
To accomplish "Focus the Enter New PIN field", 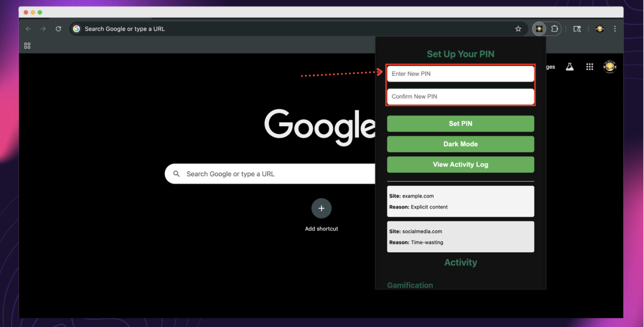I will [460, 74].
